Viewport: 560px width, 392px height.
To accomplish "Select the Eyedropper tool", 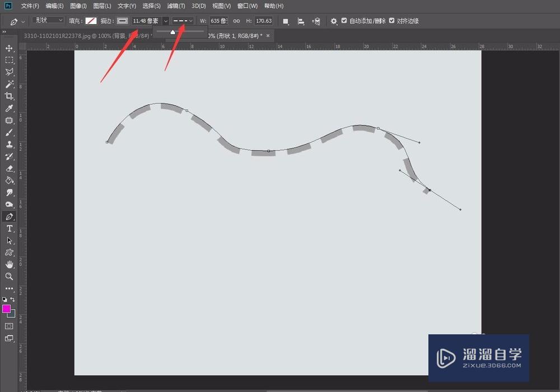I will tap(10, 108).
